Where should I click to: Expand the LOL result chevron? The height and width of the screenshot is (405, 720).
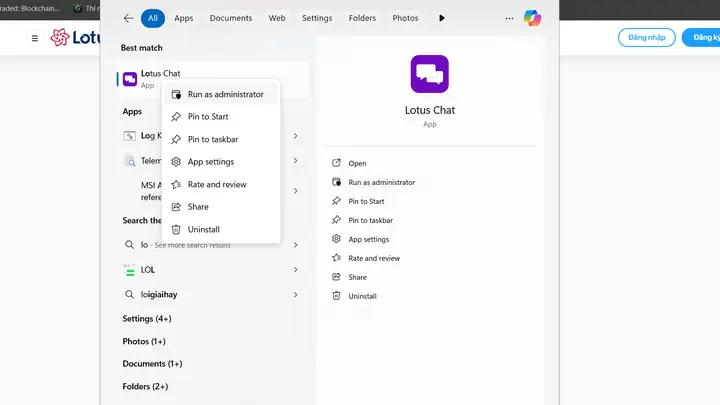(x=296, y=270)
